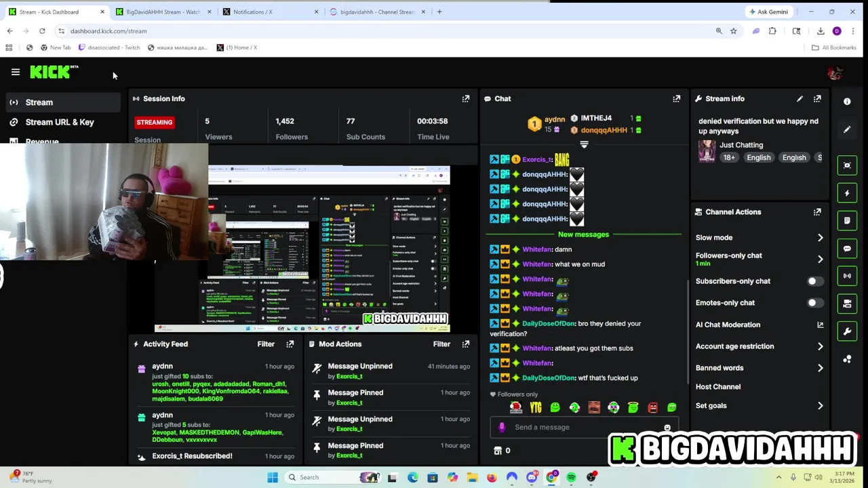Collapse the chat leaderboard arrow below gifters
Image resolution: width=868 pixels, height=488 pixels.
point(584,144)
